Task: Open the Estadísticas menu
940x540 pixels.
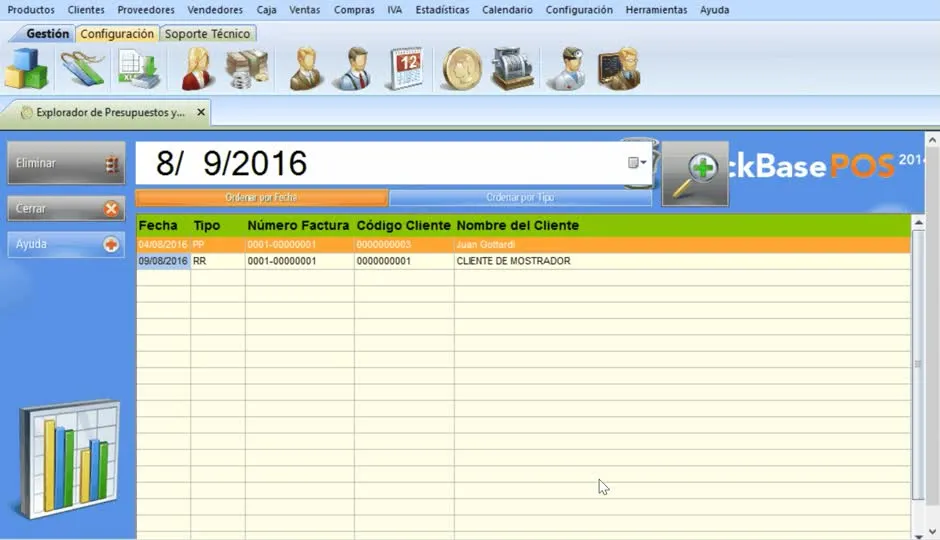Action: (442, 10)
